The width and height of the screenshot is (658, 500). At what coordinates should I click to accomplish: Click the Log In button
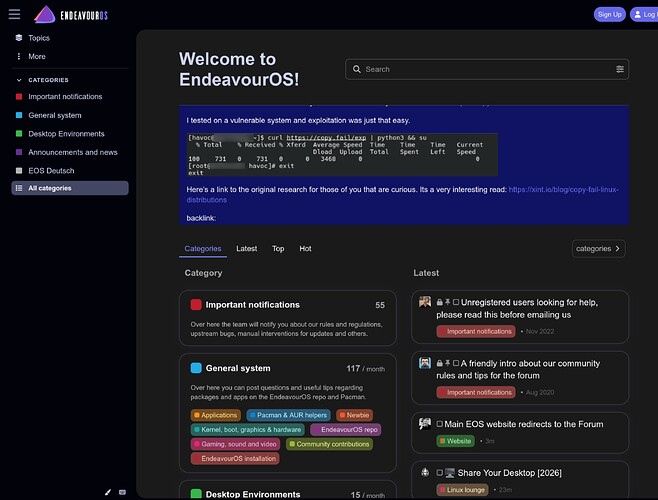coord(644,14)
